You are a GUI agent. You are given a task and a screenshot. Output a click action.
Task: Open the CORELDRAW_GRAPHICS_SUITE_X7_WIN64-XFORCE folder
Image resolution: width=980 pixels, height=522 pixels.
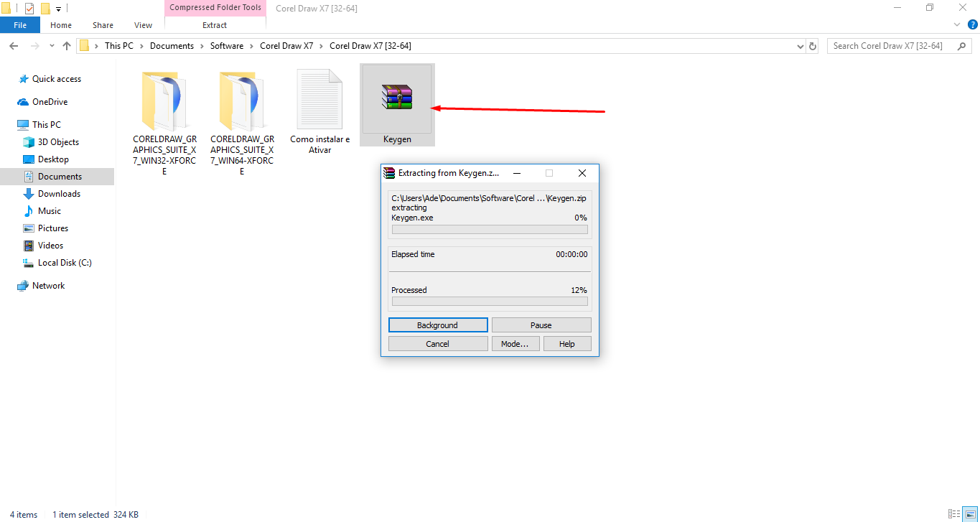click(242, 101)
